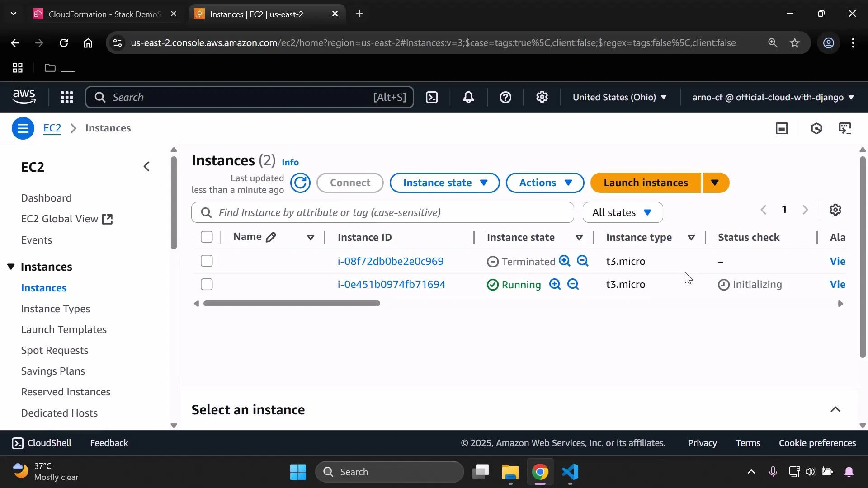Open the AWS services grid menu

67,97
